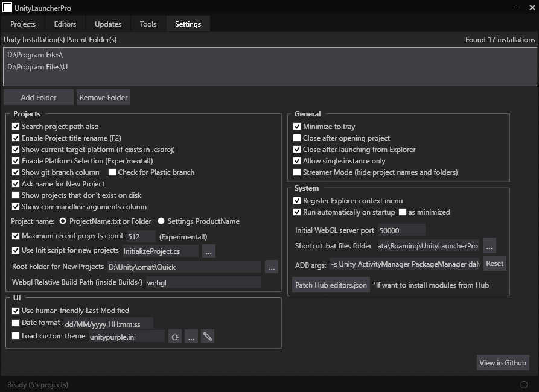Browse for custom theme file (… button)
Screen dimensions: 539x392
click(191, 337)
